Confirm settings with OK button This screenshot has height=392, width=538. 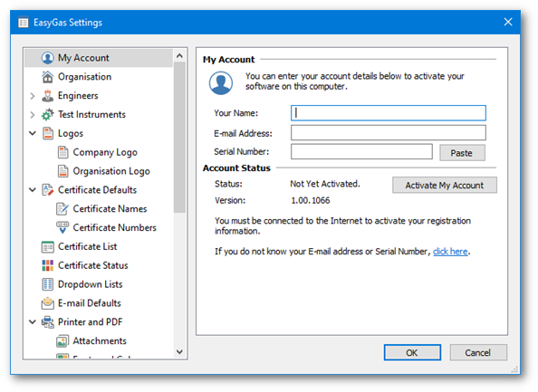click(412, 352)
